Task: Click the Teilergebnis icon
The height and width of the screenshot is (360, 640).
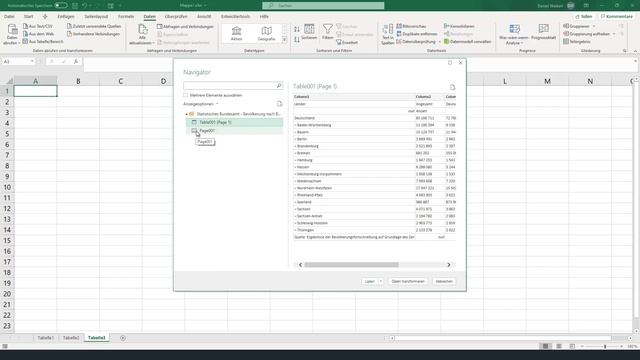Action: tap(577, 41)
